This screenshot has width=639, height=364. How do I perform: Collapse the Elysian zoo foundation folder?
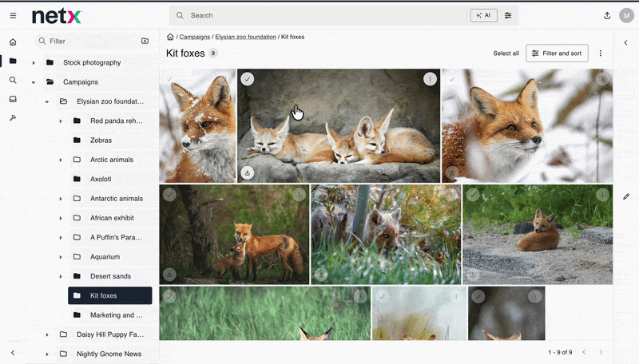tap(47, 101)
